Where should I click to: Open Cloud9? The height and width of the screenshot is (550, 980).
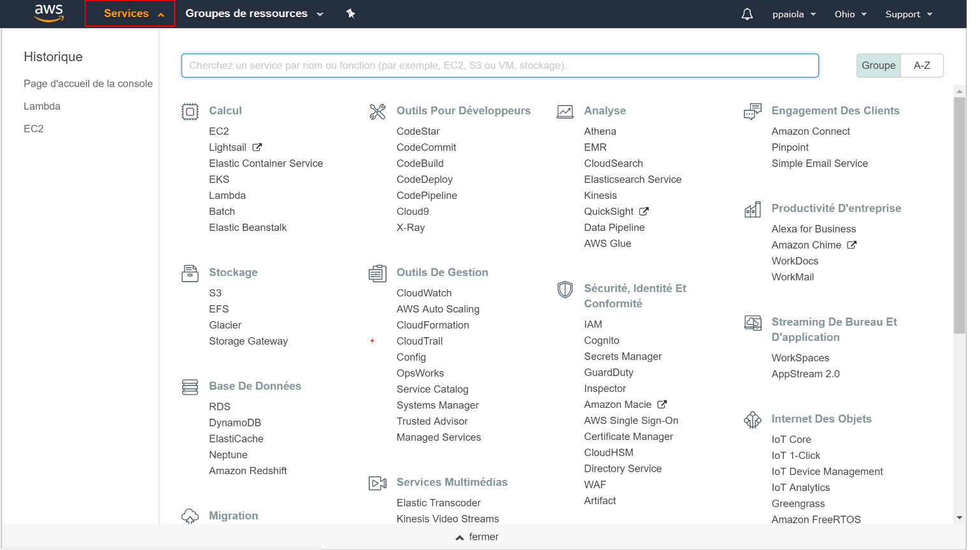tap(413, 212)
